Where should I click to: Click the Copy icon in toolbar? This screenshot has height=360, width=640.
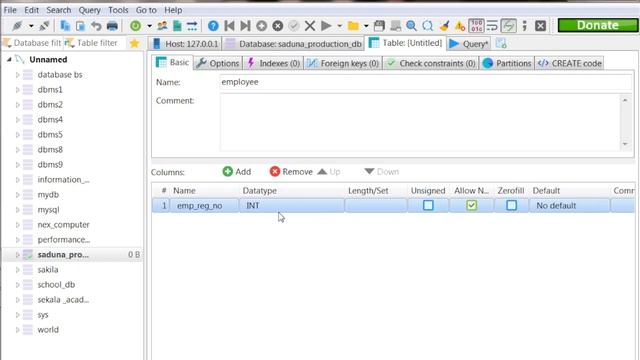(65, 26)
